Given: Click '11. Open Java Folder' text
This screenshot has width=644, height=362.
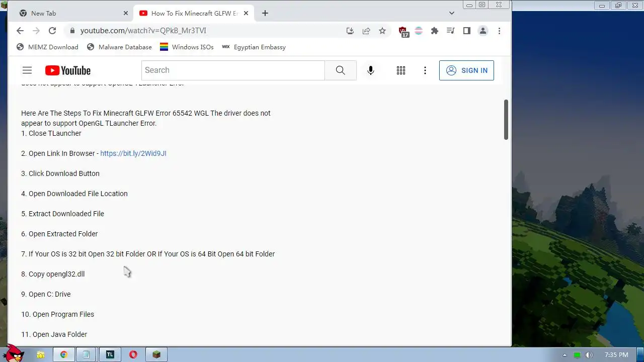Looking at the screenshot, I should (x=54, y=334).
